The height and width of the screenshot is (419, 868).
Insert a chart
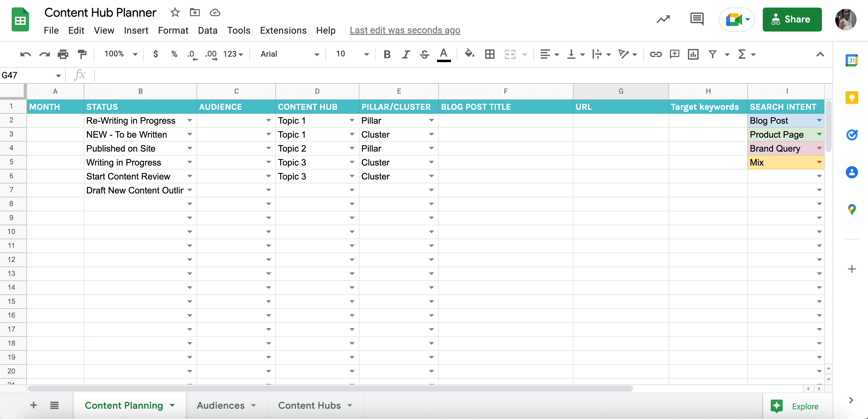click(693, 54)
